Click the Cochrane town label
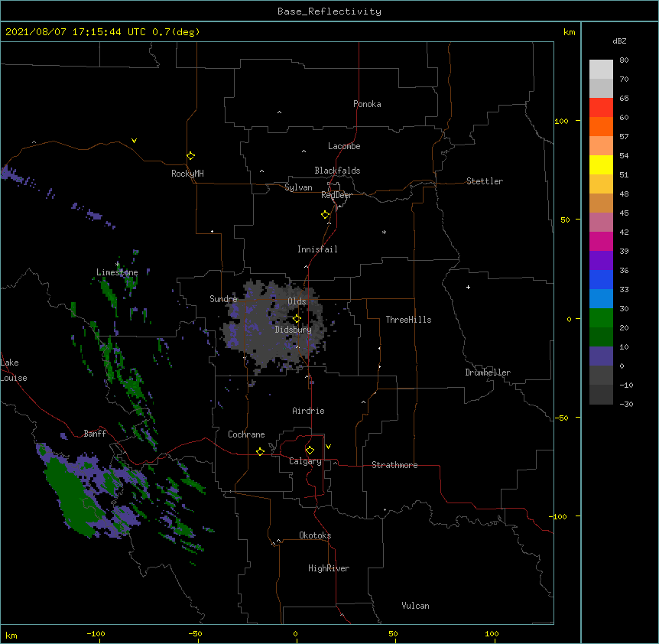659x644 pixels. (x=246, y=434)
